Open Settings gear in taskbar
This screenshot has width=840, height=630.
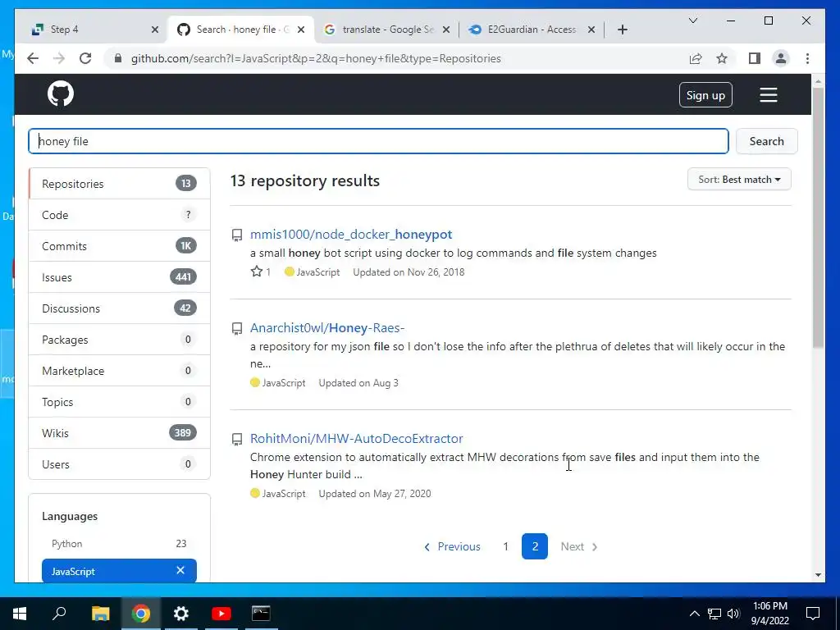tap(181, 614)
